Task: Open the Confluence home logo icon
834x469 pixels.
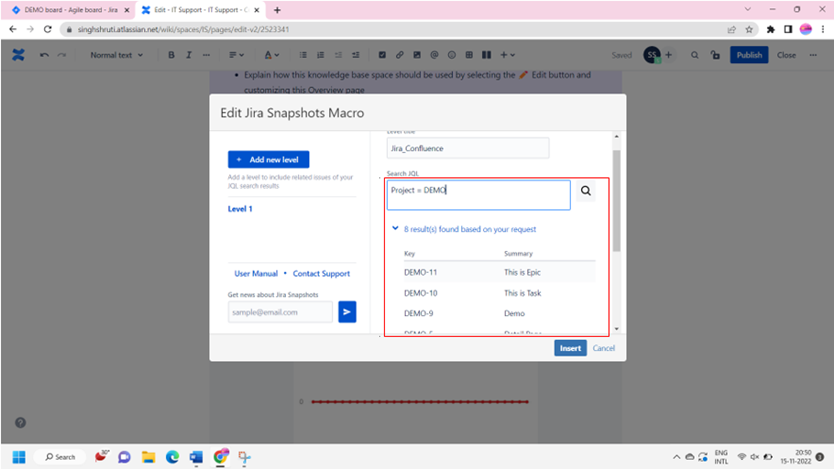Action: [x=19, y=55]
